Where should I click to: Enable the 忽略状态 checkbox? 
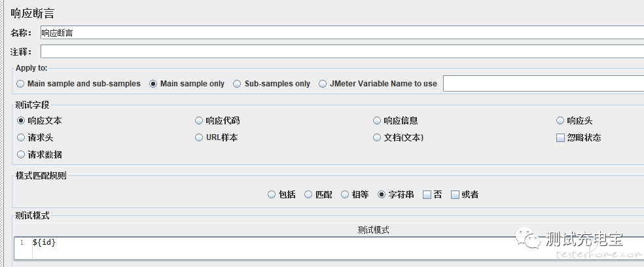coord(579,138)
